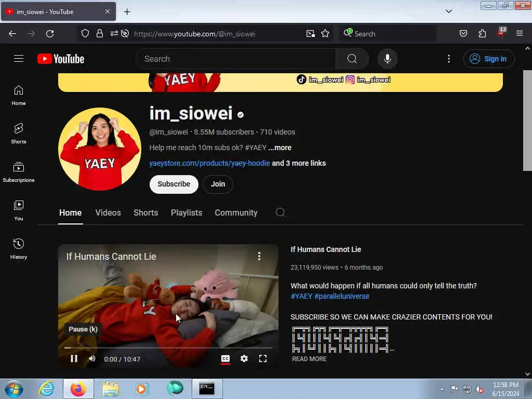Click the picture-in-picture address bar icon
The height and width of the screenshot is (399, 532).
[x=311, y=33]
